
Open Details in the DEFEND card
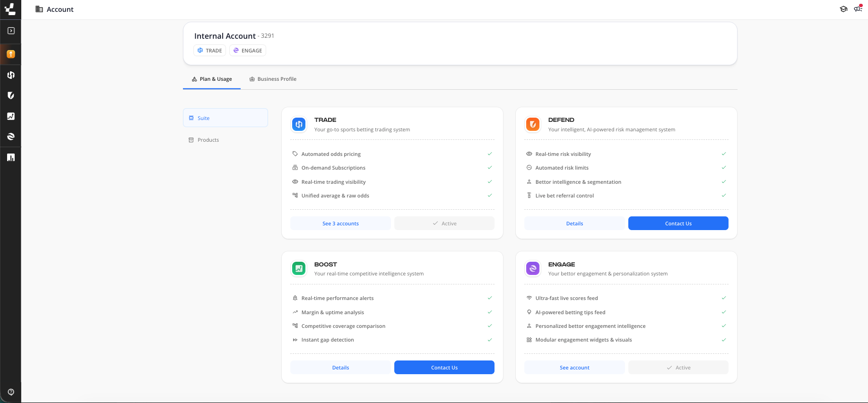click(x=574, y=223)
